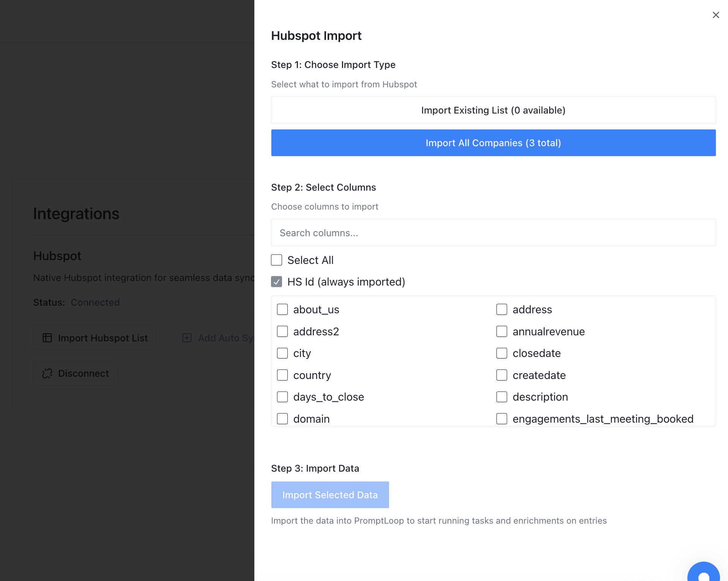Check the city column

click(282, 353)
